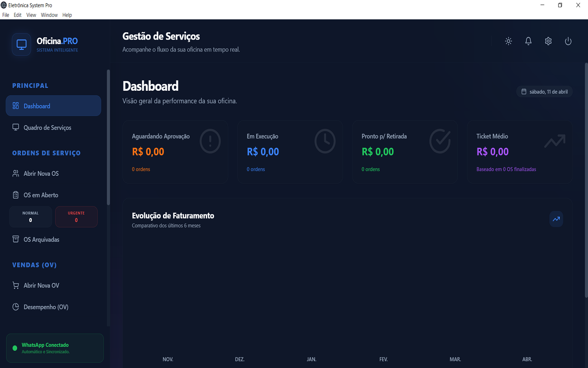Click the sidebar vertical scrollbar
This screenshot has width=588, height=368.
108,137
